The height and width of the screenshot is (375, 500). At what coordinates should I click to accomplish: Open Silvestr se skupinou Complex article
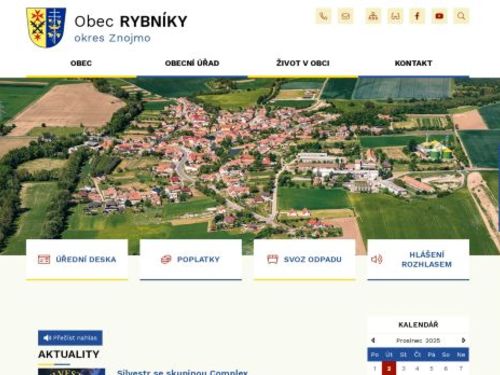[x=182, y=372]
